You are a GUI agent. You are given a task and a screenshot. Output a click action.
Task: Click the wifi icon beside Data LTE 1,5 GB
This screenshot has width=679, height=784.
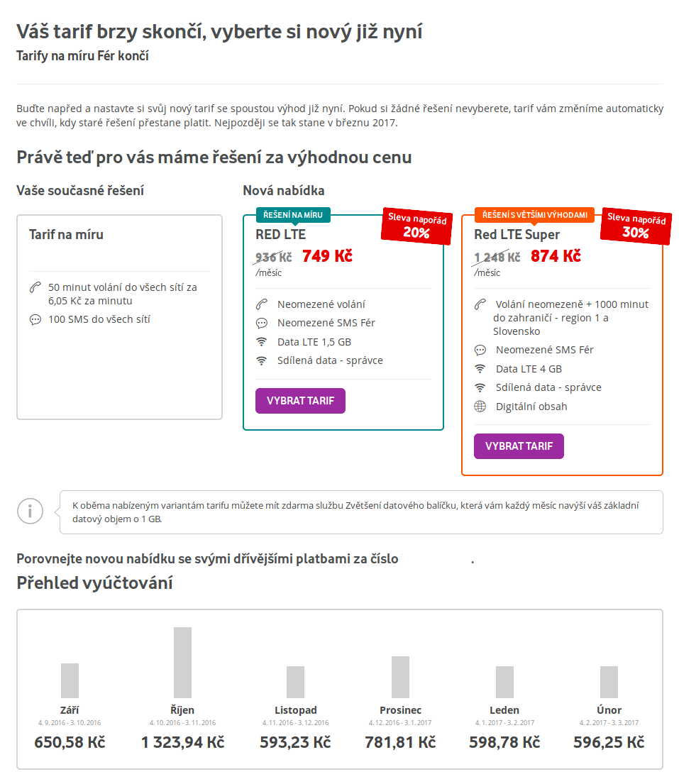point(262,342)
